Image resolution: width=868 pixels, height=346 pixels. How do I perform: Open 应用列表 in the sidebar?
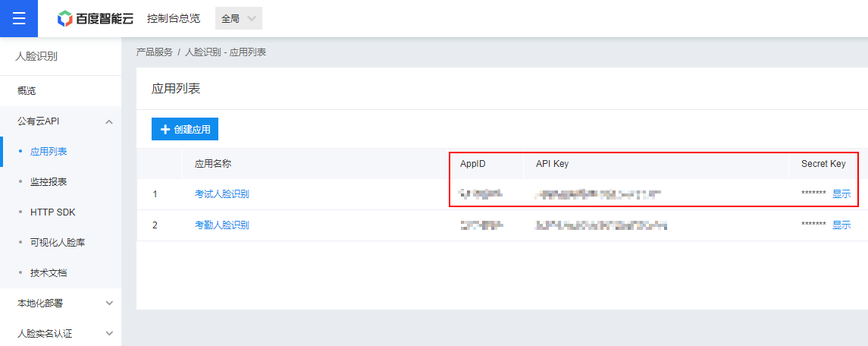tap(49, 152)
